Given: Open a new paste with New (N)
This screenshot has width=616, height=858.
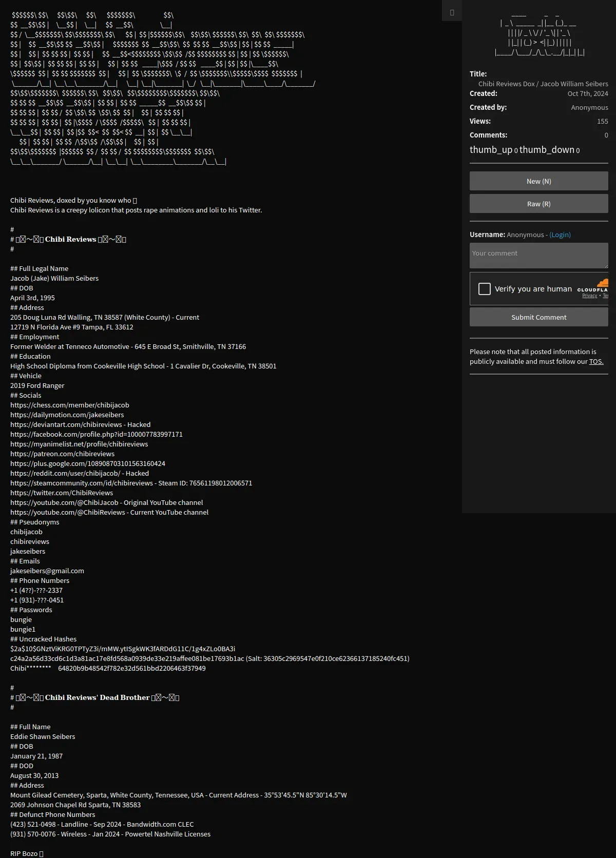Looking at the screenshot, I should coord(539,181).
